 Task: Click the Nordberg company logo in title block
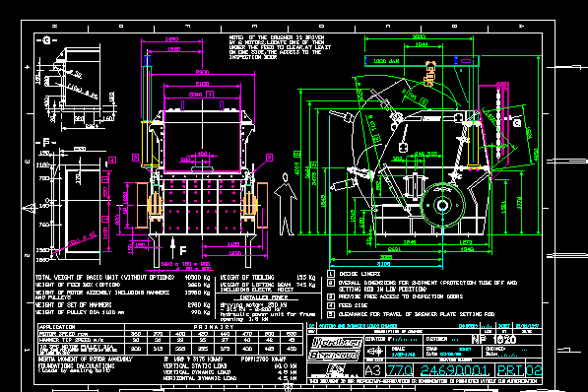pyautogui.click(x=335, y=349)
